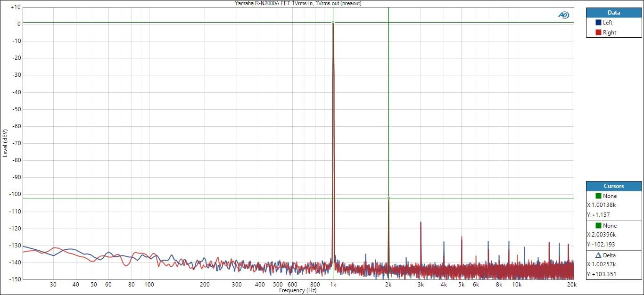Select the Left trace label in legend

[608, 23]
